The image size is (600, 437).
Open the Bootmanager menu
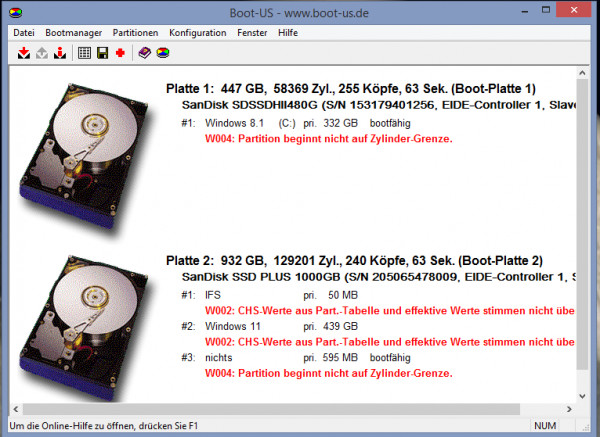[x=73, y=33]
